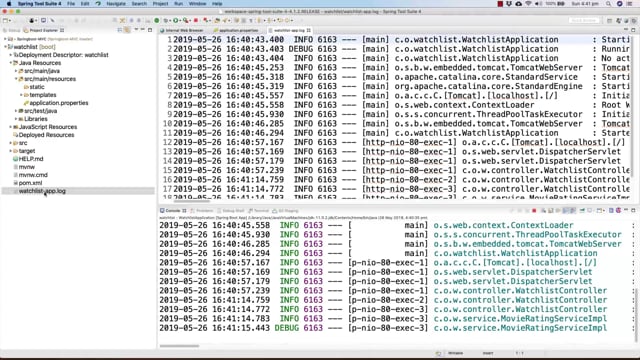Maximize the editor area

pos(633,30)
